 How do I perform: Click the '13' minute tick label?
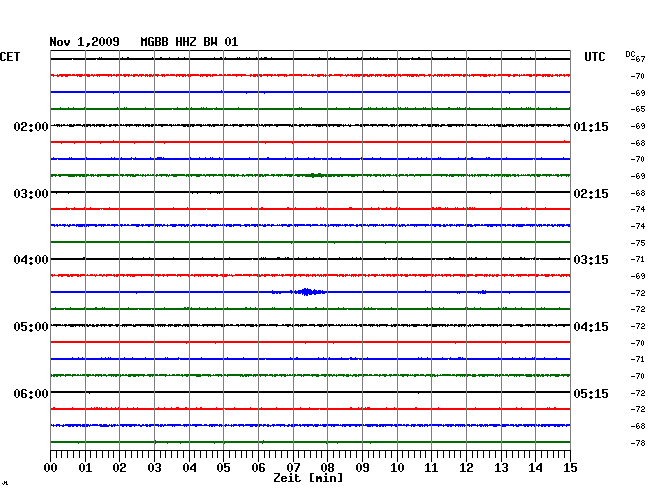(x=501, y=468)
